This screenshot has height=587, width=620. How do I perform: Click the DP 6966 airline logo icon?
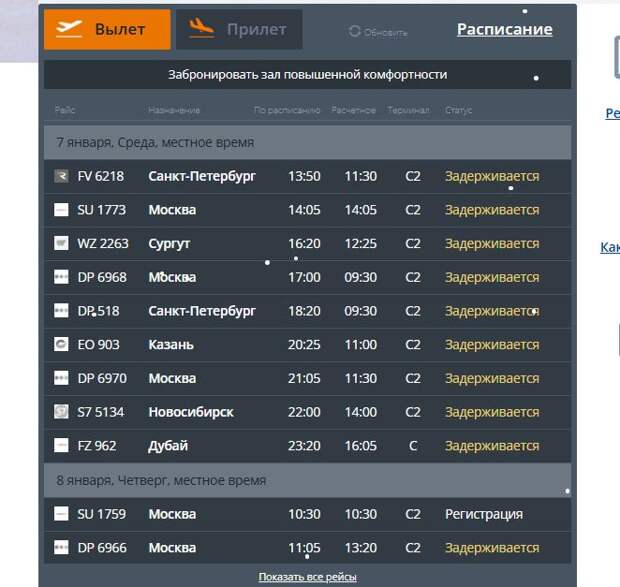61,548
